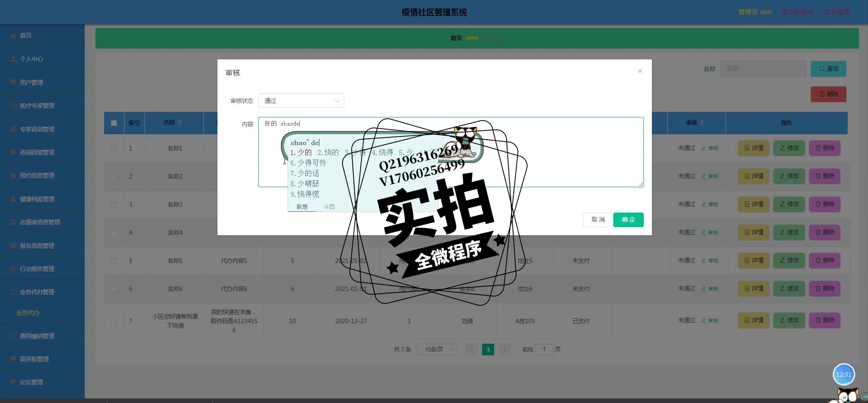Go to previous page arrow

pyautogui.click(x=472, y=350)
